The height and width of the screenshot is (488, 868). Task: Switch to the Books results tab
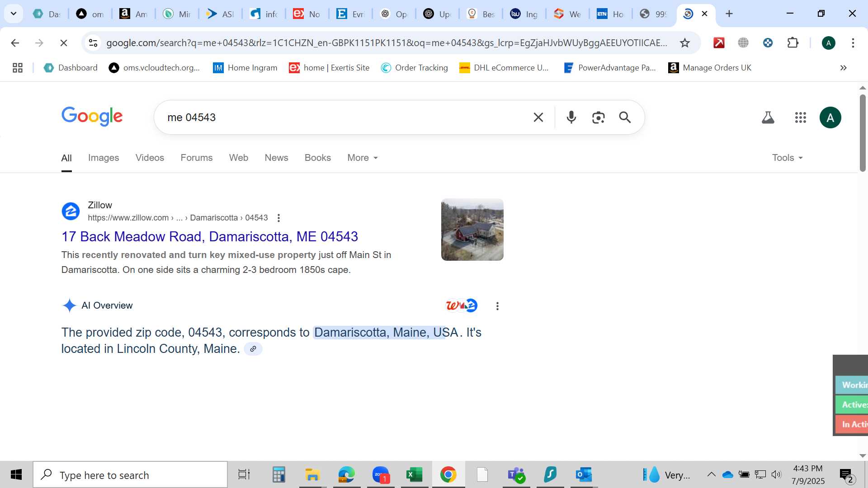pos(318,158)
